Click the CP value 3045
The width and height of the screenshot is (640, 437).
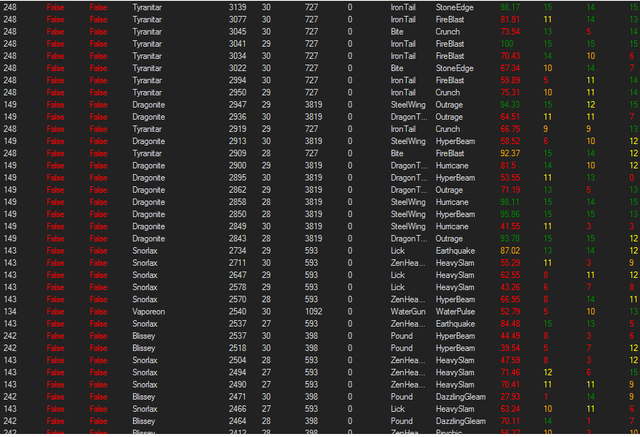coord(237,32)
